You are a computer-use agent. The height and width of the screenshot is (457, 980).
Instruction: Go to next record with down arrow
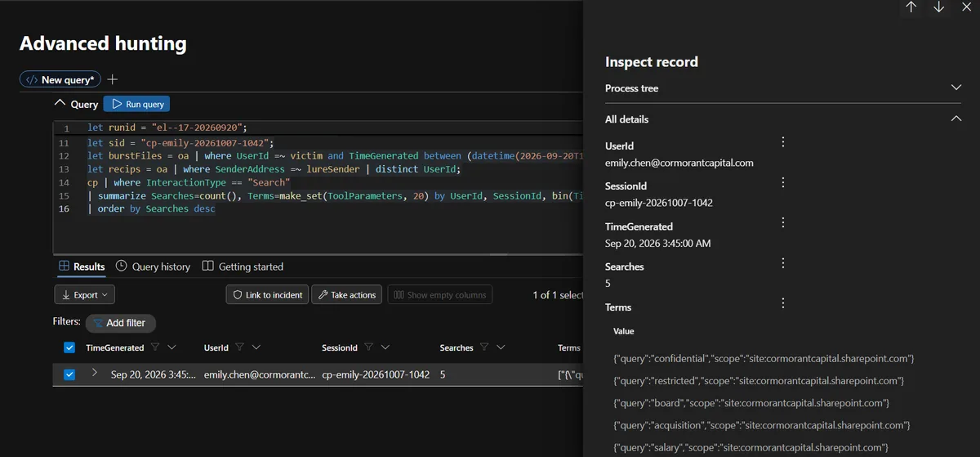pyautogui.click(x=939, y=7)
